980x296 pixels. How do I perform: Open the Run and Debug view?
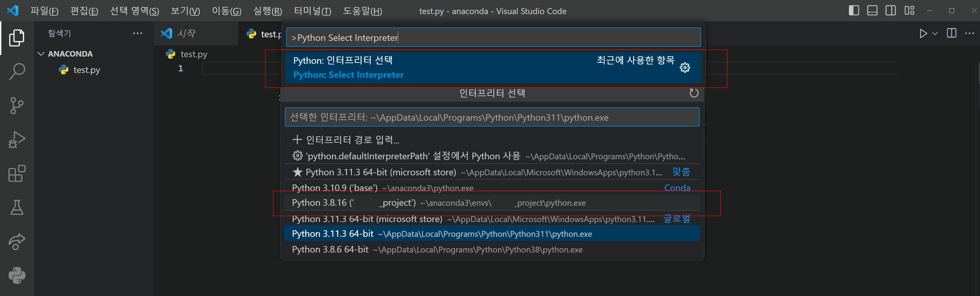click(x=17, y=139)
